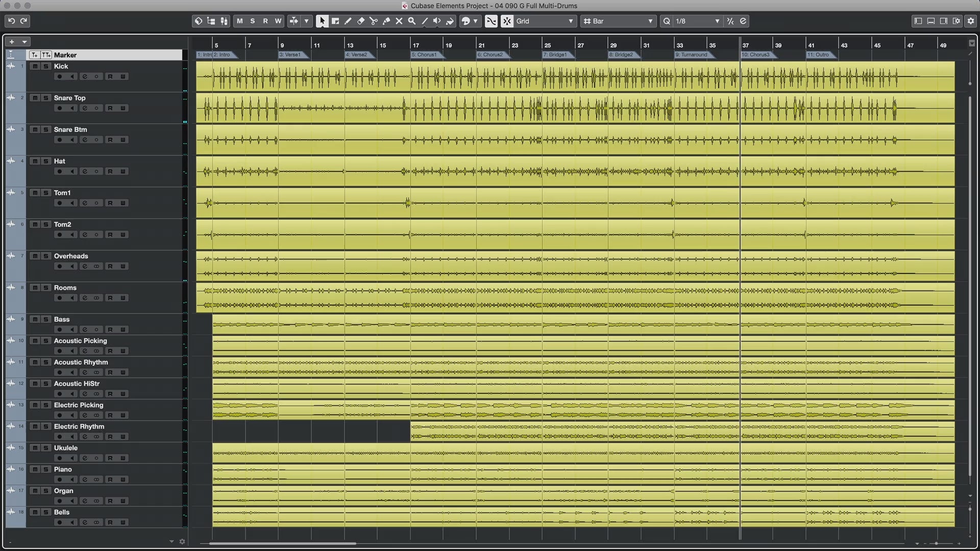Solo the Snare Top track
Viewport: 980px width, 551px height.
pos(46,98)
